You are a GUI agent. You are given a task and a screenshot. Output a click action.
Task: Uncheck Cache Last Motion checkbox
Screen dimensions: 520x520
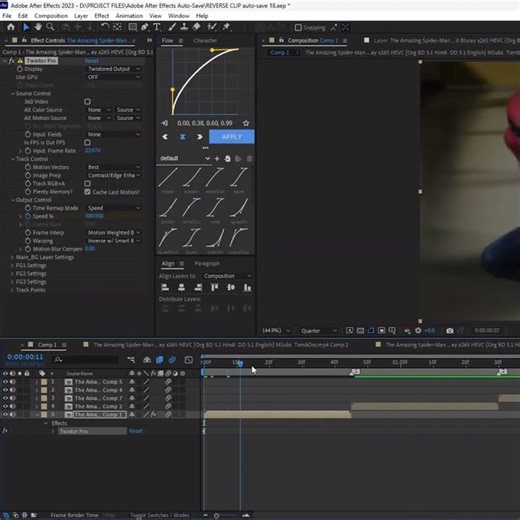pos(87,192)
